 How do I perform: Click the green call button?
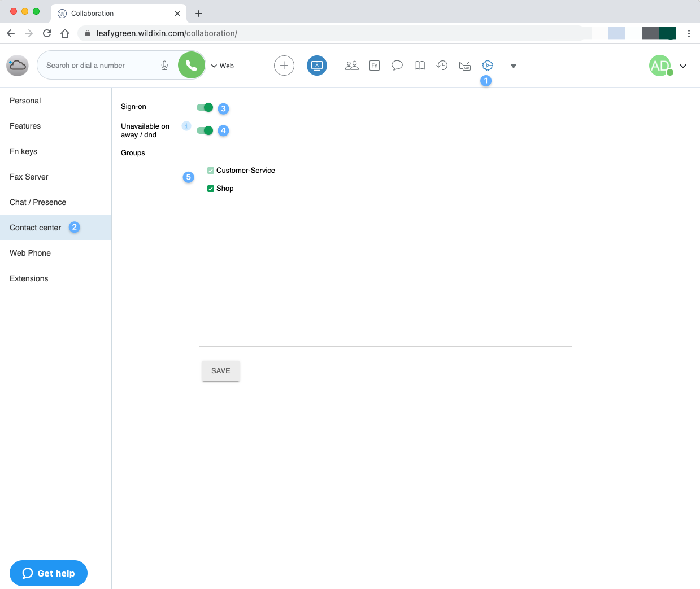point(192,66)
